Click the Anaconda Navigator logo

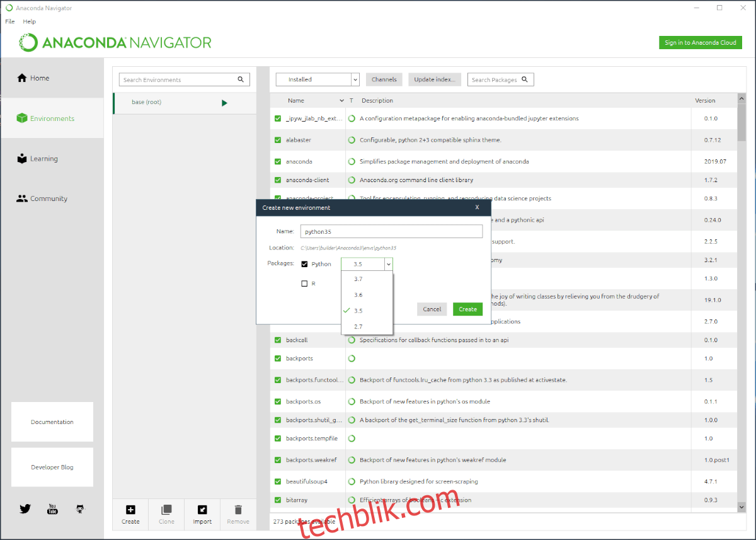pos(115,43)
